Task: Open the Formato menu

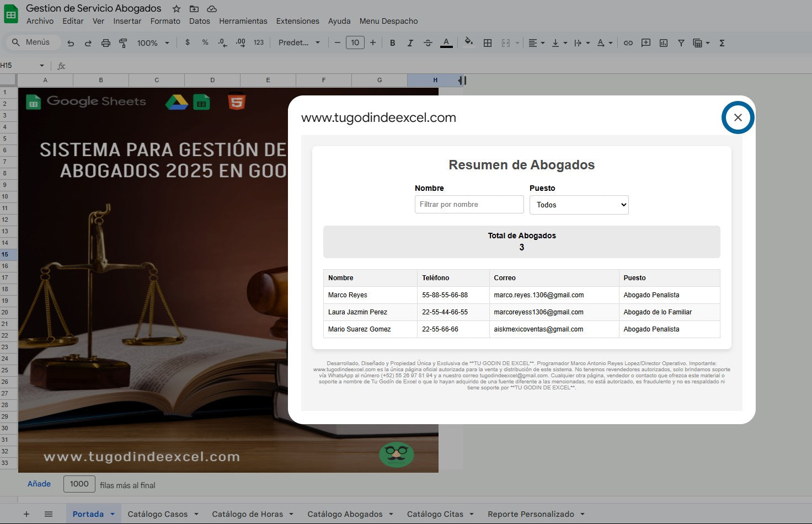Action: pos(165,21)
